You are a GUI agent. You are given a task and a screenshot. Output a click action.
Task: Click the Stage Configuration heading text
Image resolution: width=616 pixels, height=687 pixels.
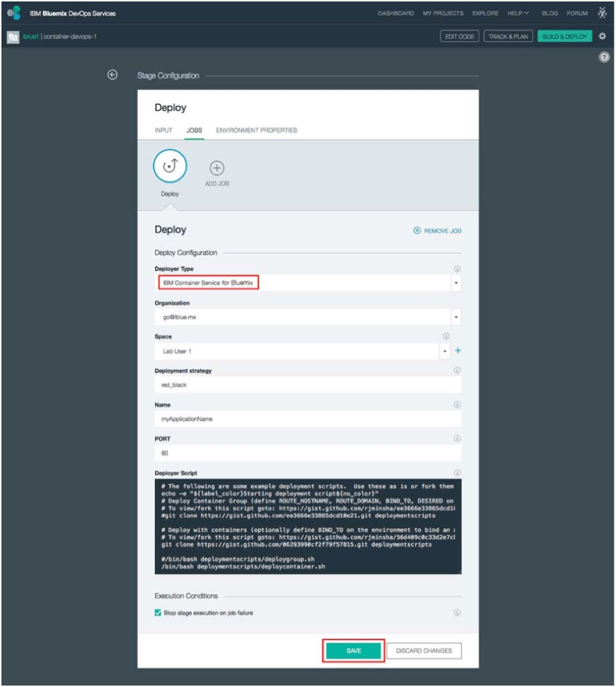[168, 75]
